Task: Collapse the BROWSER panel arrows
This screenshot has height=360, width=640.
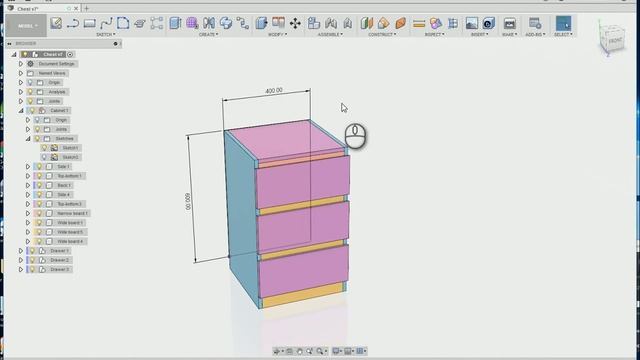Action: coord(9,44)
